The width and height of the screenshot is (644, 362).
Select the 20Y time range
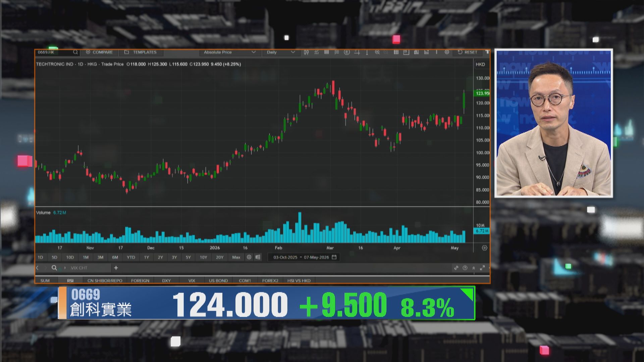(x=220, y=257)
